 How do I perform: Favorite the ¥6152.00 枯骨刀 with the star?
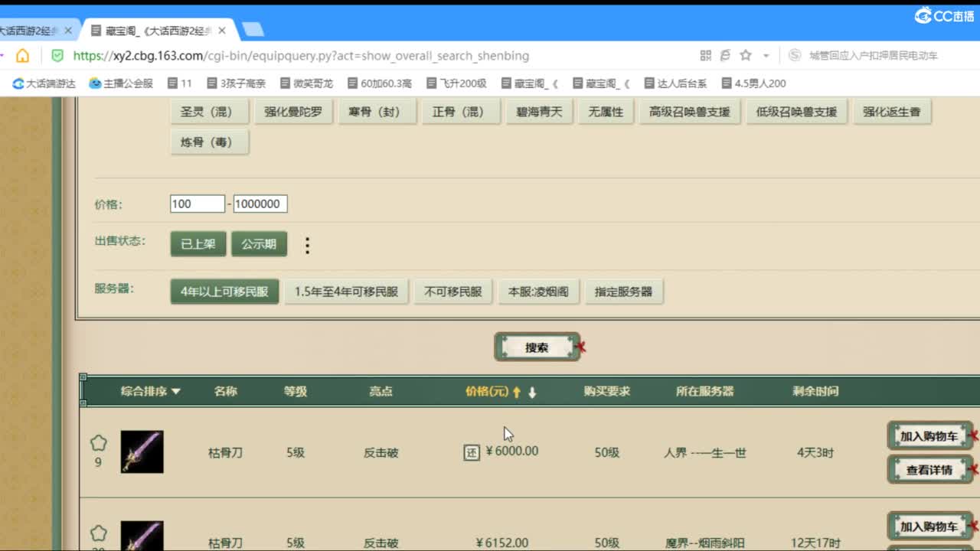[x=98, y=533]
